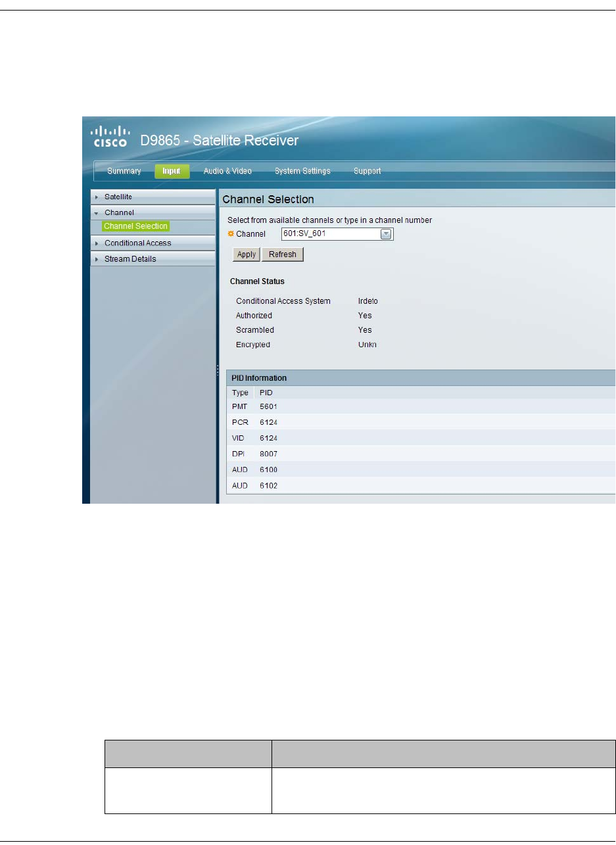Expand the Satellite sidebar section
The height and width of the screenshot is (845, 616).
(x=153, y=197)
